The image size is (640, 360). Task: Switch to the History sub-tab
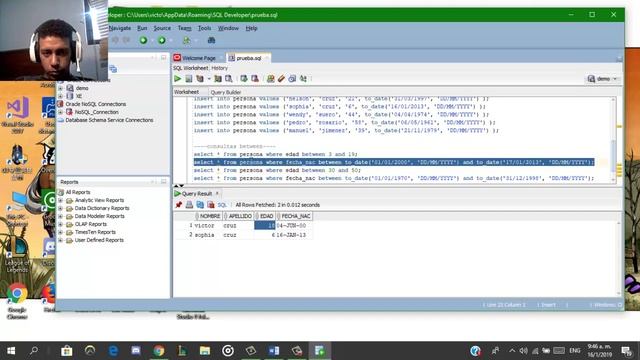pos(220,68)
